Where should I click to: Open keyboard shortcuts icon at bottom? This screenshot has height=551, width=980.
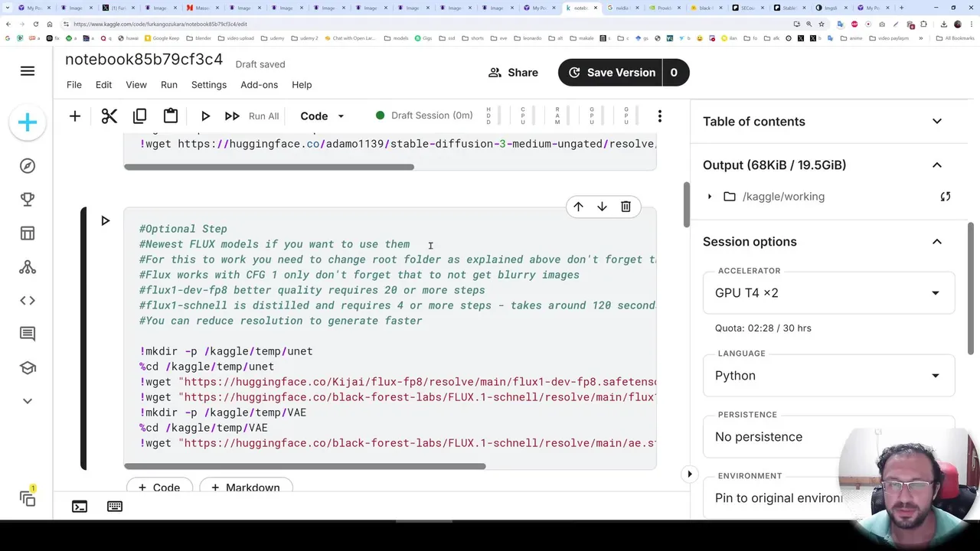pyautogui.click(x=115, y=507)
